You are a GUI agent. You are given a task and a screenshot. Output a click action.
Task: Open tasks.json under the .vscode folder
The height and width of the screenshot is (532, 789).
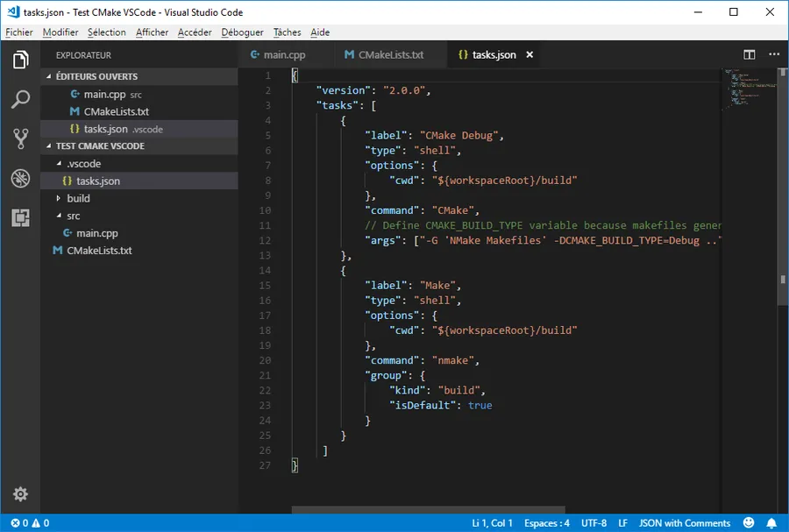[139, 181]
